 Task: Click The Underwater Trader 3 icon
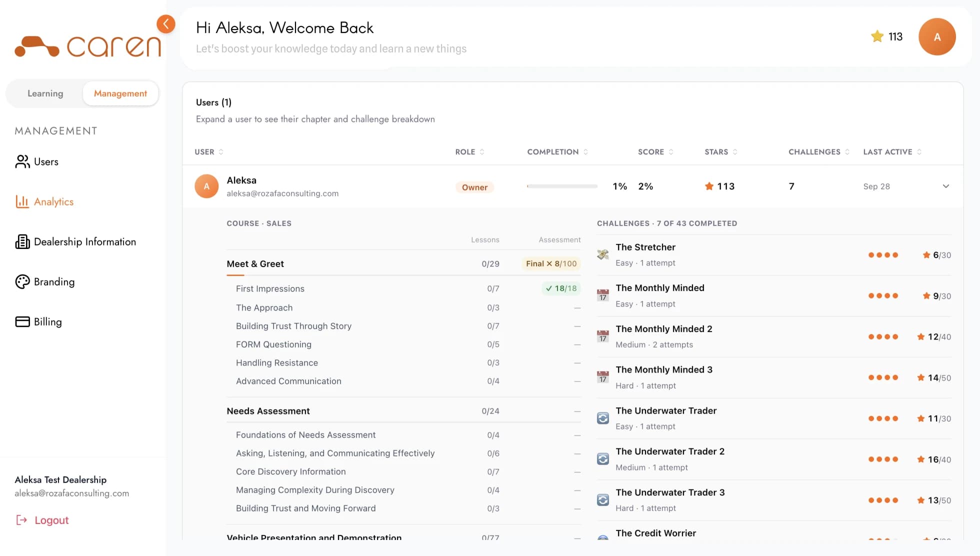[x=603, y=500]
